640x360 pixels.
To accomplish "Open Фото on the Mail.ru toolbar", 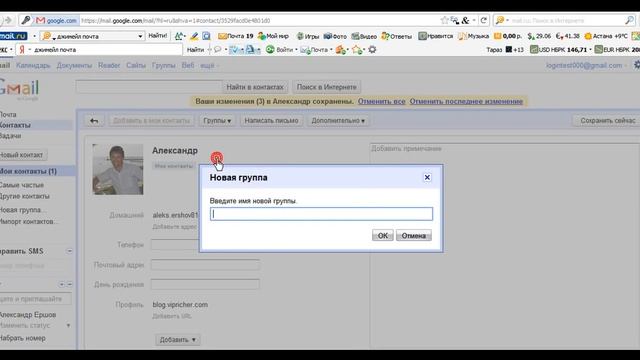I will point(335,36).
